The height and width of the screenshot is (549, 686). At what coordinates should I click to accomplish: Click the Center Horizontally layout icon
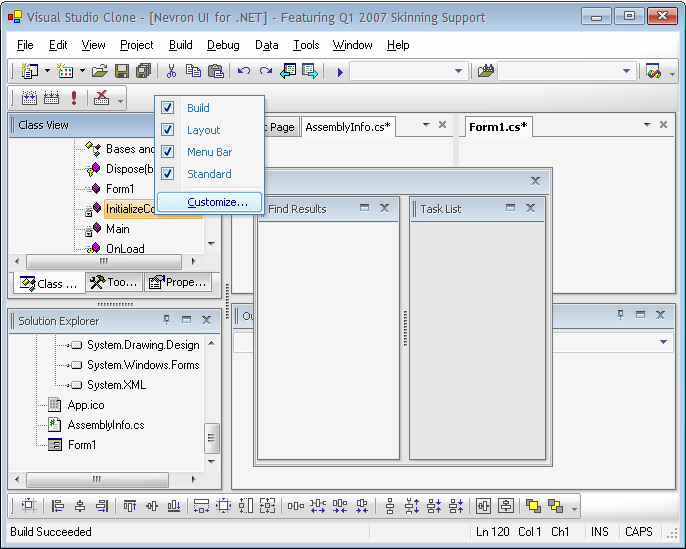click(483, 506)
